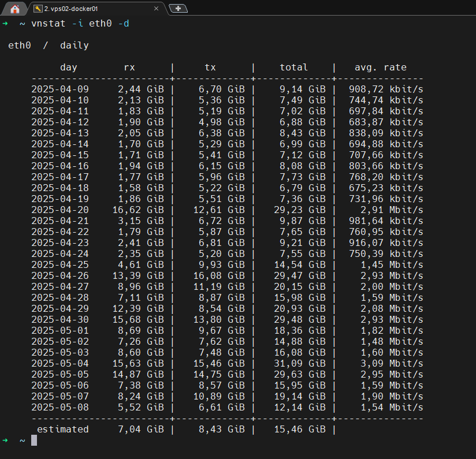Select total 31,09 GiB

point(300,363)
